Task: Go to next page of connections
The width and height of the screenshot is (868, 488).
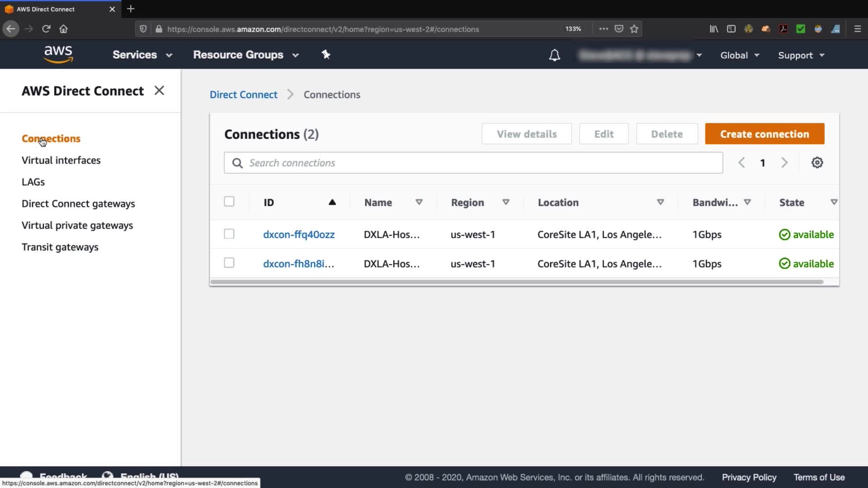Action: 784,163
